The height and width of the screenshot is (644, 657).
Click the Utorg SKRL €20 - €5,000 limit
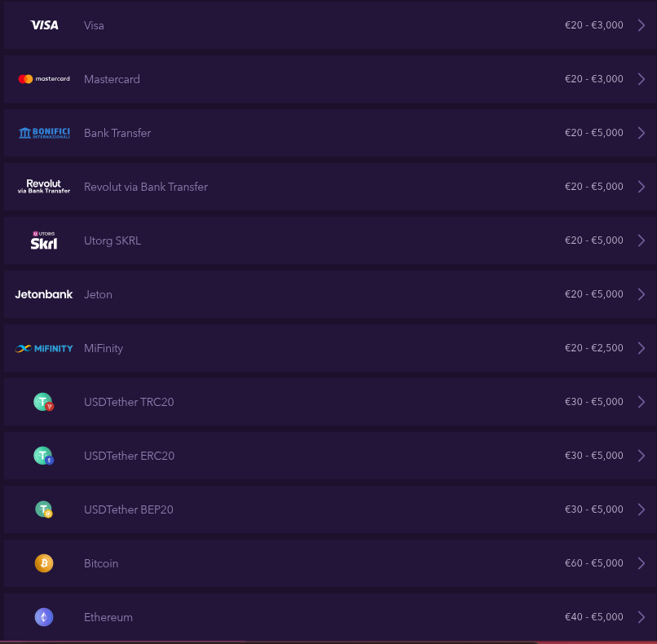pos(593,240)
